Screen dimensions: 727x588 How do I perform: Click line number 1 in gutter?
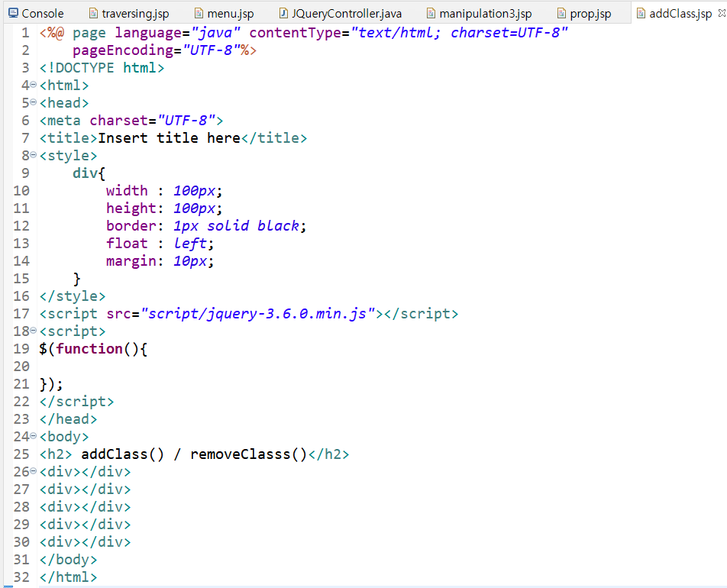coord(25,33)
